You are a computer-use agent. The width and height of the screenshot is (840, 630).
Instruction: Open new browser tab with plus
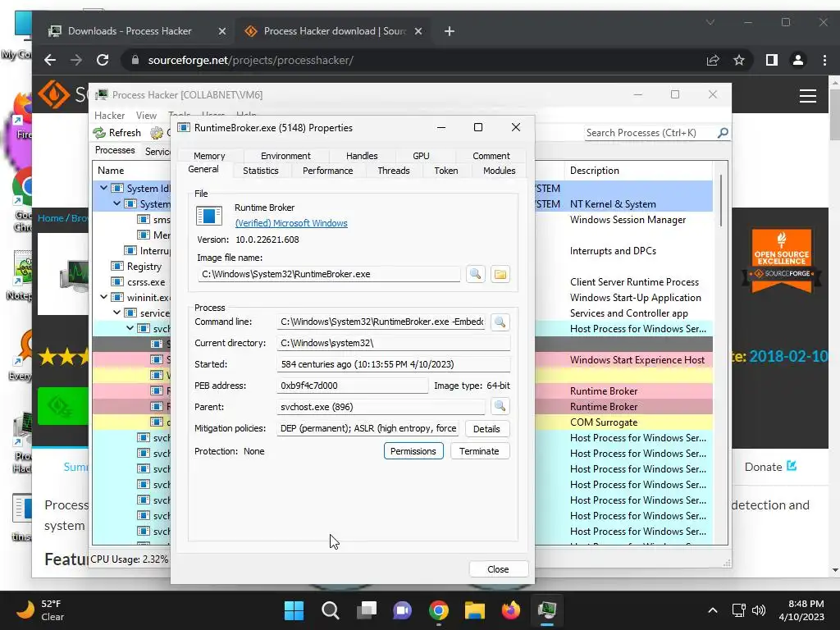(450, 31)
